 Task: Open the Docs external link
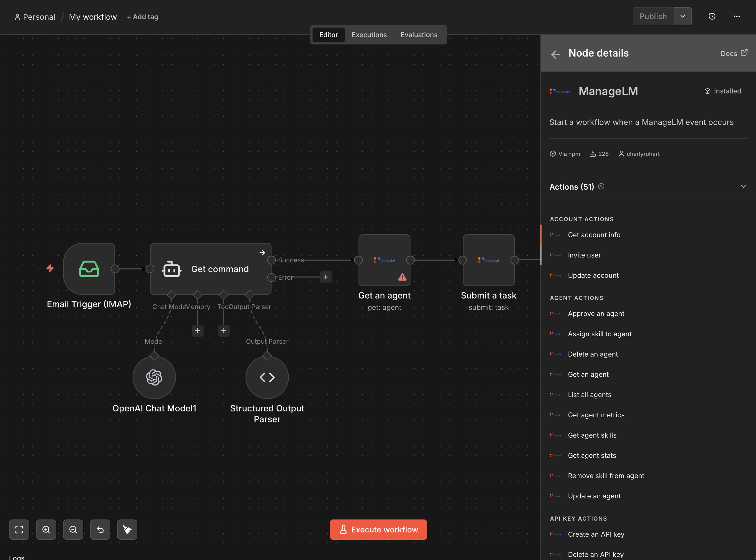pos(734,53)
